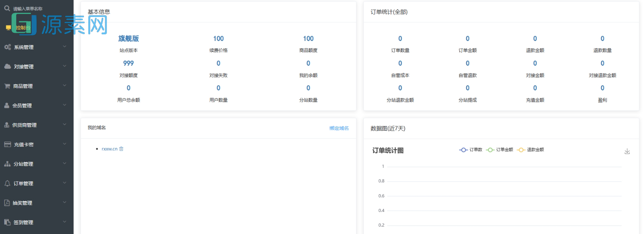
Task: Click the 分站数量 label
Action: [308, 100]
